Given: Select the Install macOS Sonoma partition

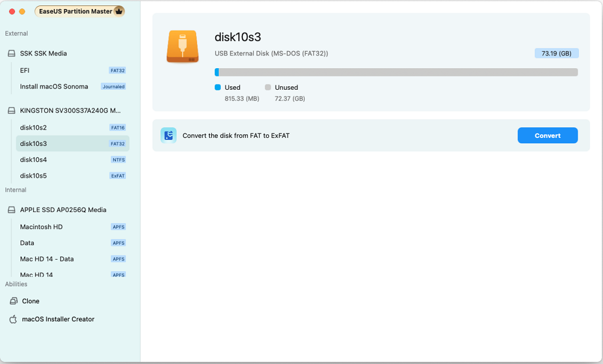Looking at the screenshot, I should (73, 87).
